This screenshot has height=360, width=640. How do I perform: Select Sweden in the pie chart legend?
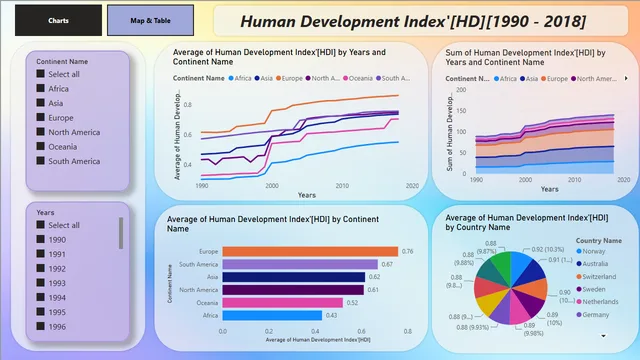coord(591,289)
